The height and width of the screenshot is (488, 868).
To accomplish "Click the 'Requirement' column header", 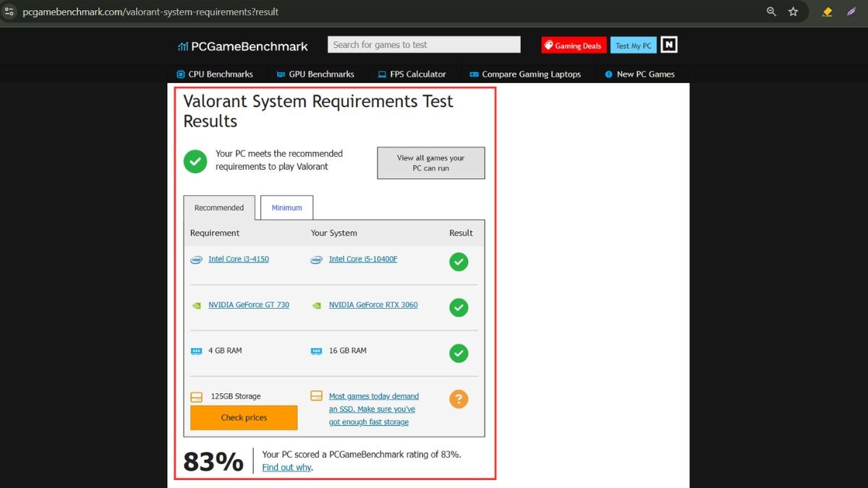I will click(215, 233).
